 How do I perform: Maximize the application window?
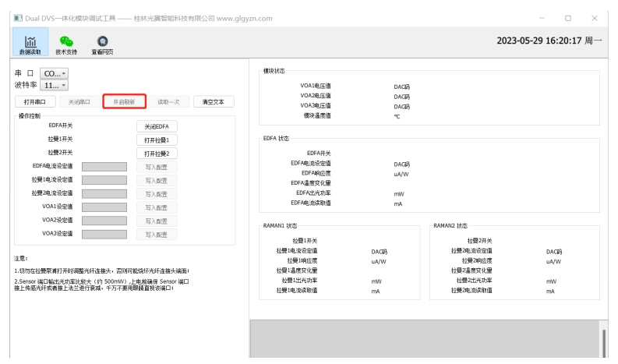pos(568,18)
